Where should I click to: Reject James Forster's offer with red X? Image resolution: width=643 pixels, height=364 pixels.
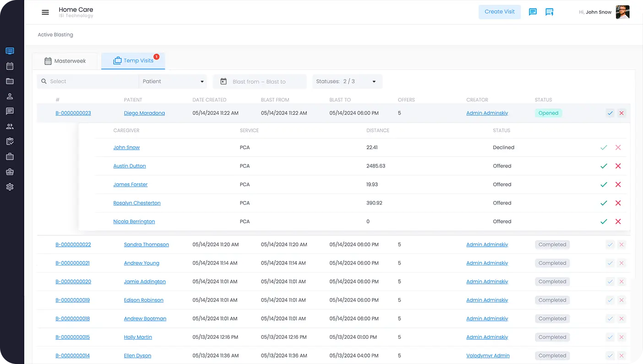(x=618, y=185)
